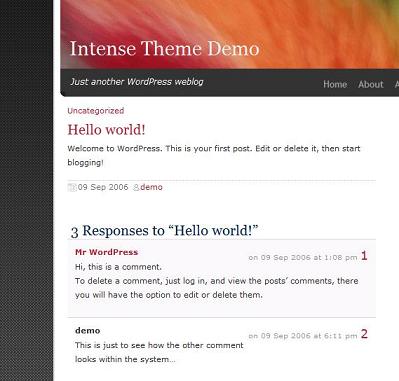Click comment number 1 permalink
This screenshot has width=399, height=381.
click(x=364, y=256)
